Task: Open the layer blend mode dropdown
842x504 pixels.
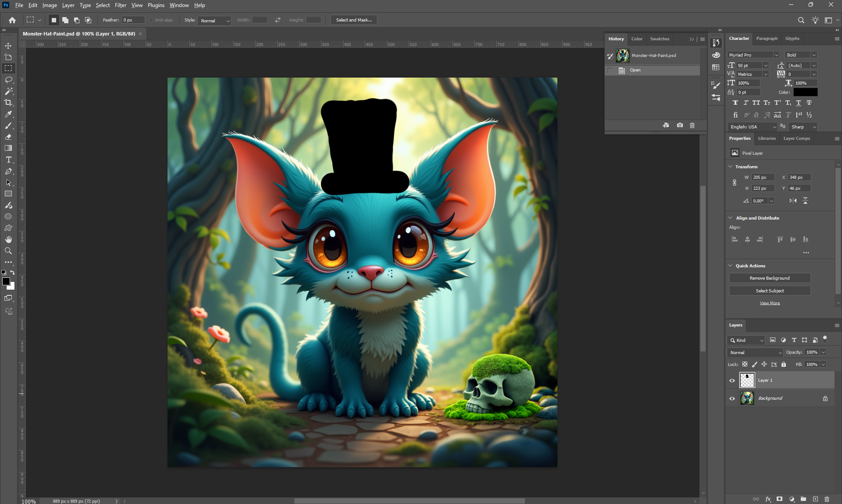Action: pyautogui.click(x=755, y=352)
